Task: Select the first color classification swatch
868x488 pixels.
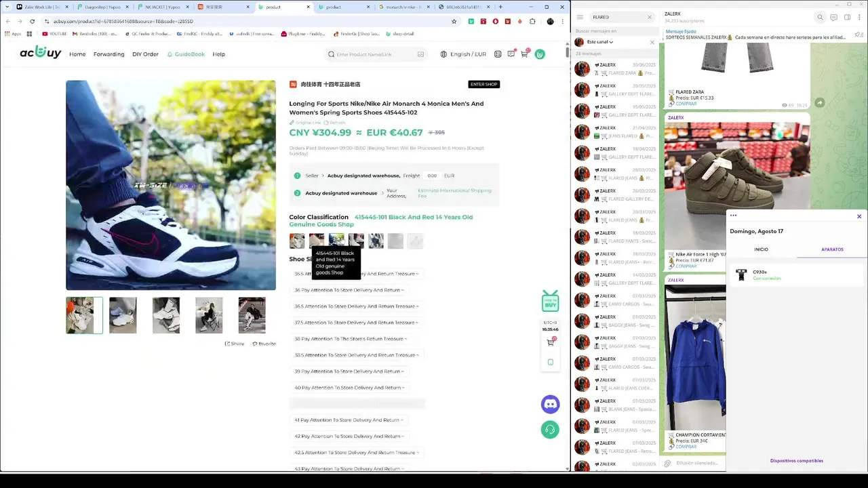Action: [x=297, y=241]
